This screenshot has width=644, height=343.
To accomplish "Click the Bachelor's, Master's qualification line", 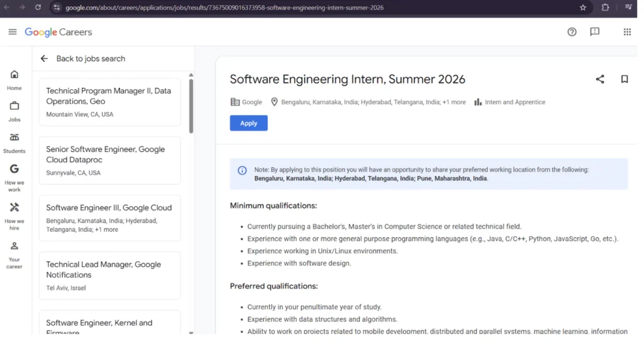I will (384, 227).
